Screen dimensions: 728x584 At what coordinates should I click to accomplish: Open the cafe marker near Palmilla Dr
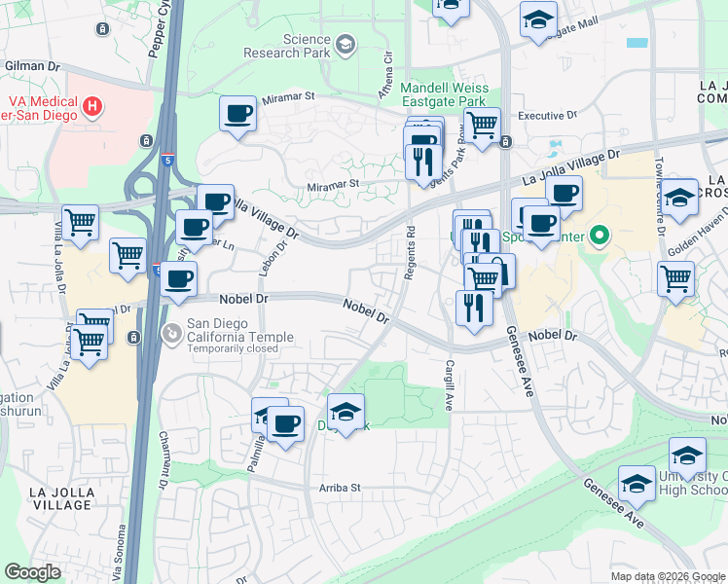coord(285,425)
